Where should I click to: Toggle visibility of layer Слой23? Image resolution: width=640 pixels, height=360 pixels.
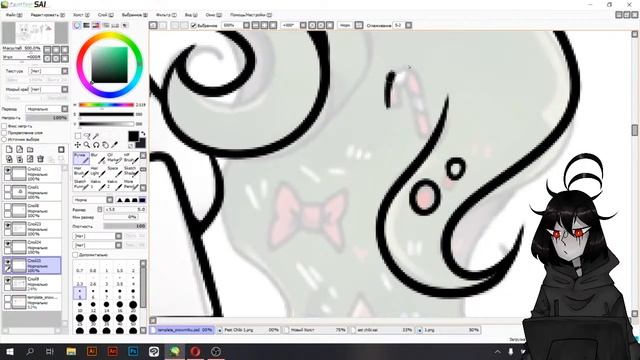(x=7, y=225)
